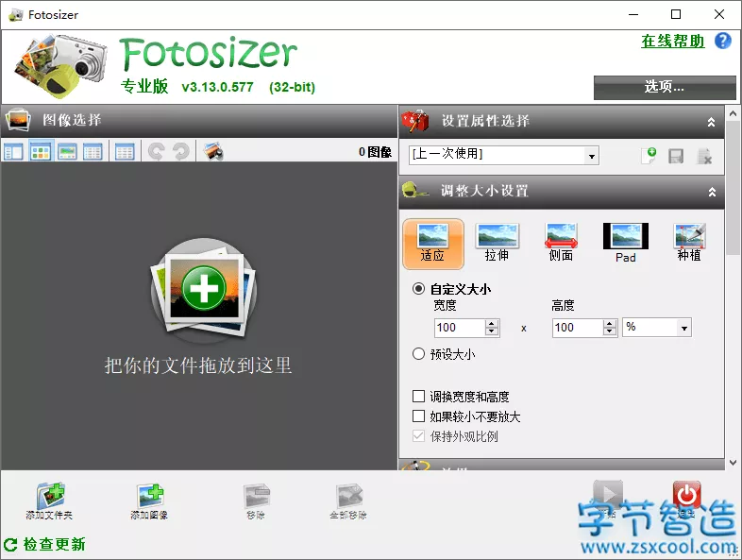Rotate images clockwise icon
The height and width of the screenshot is (560, 742).
click(180, 152)
